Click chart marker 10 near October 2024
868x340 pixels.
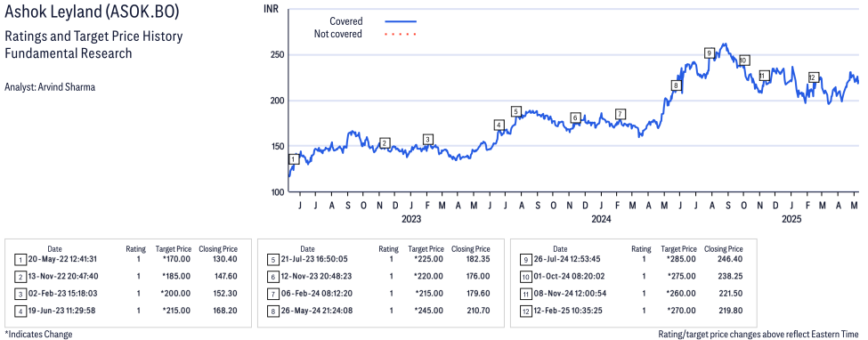point(744,60)
